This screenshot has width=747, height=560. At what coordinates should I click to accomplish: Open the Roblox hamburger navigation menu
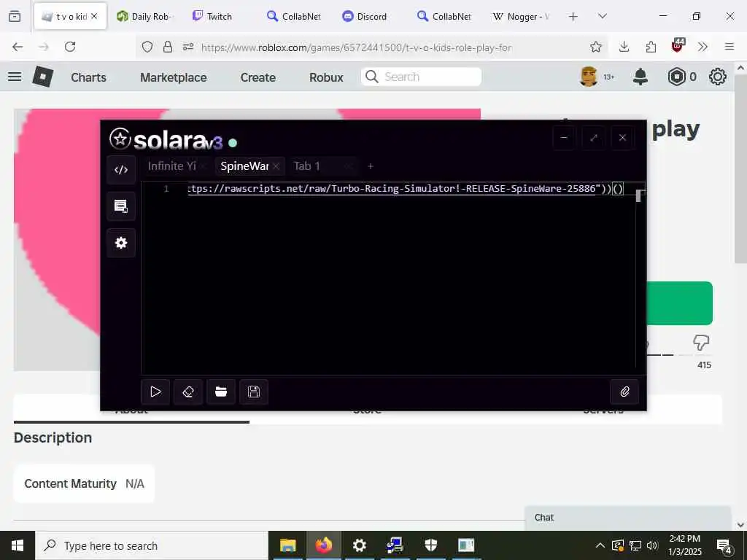pos(15,77)
